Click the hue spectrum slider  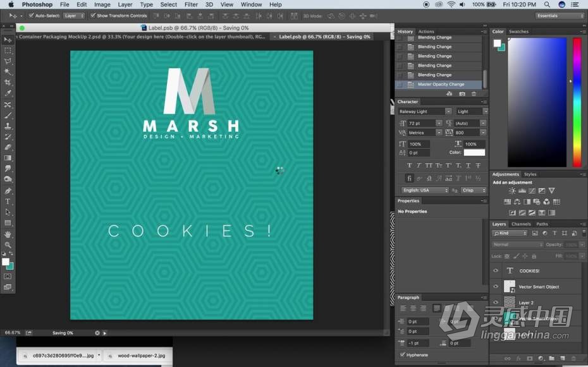[x=577, y=102]
